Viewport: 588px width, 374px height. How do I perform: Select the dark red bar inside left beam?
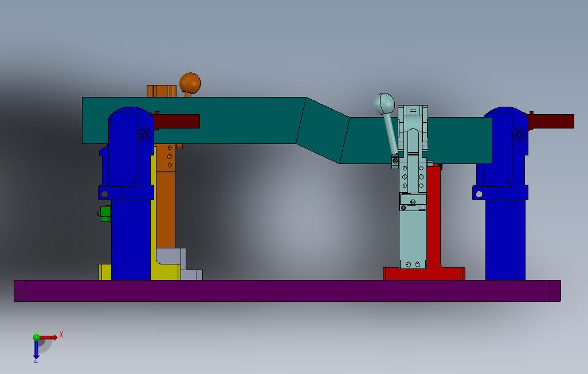tap(177, 121)
